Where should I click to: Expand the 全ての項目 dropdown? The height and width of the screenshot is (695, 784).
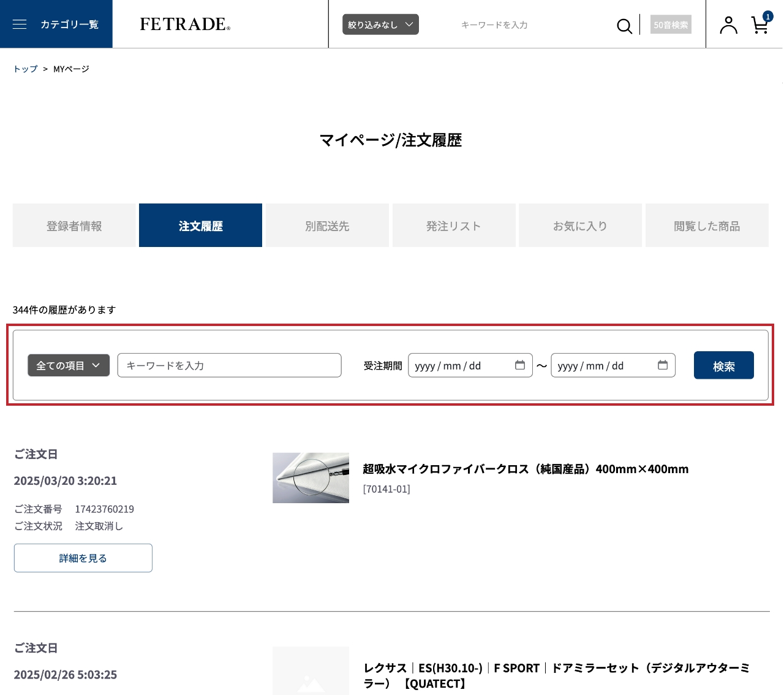click(68, 365)
